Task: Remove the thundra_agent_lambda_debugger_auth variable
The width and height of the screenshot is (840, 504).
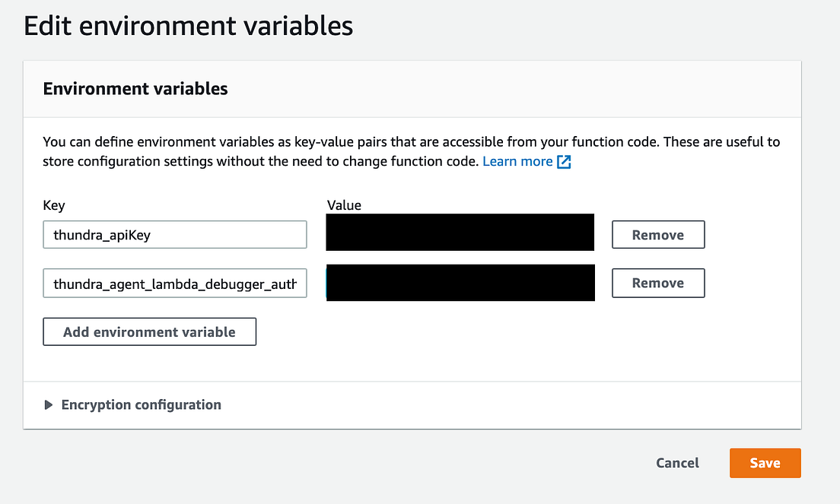Action: (x=657, y=283)
